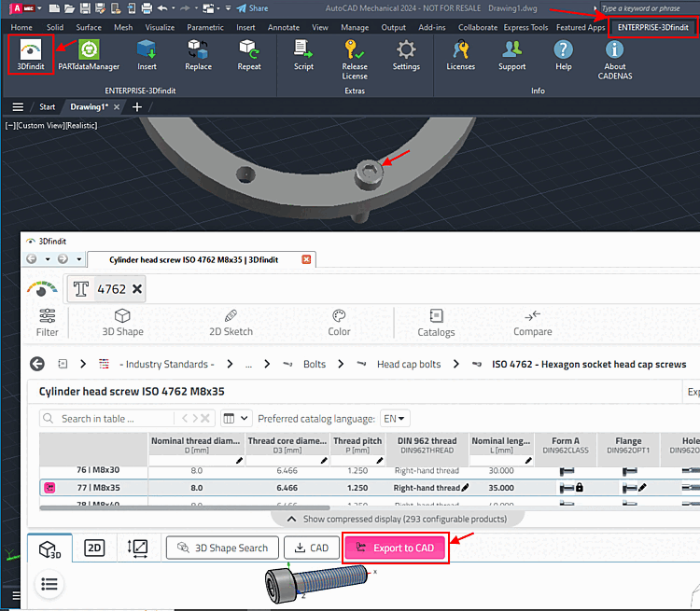Switch to 2D preview tab
The height and width of the screenshot is (611, 700).
coord(94,549)
